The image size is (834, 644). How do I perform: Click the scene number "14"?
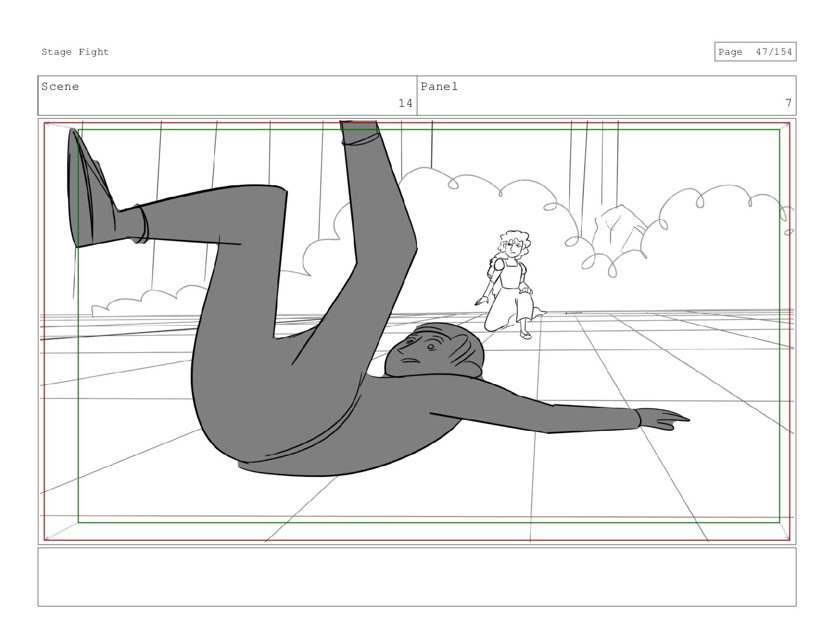click(x=405, y=103)
